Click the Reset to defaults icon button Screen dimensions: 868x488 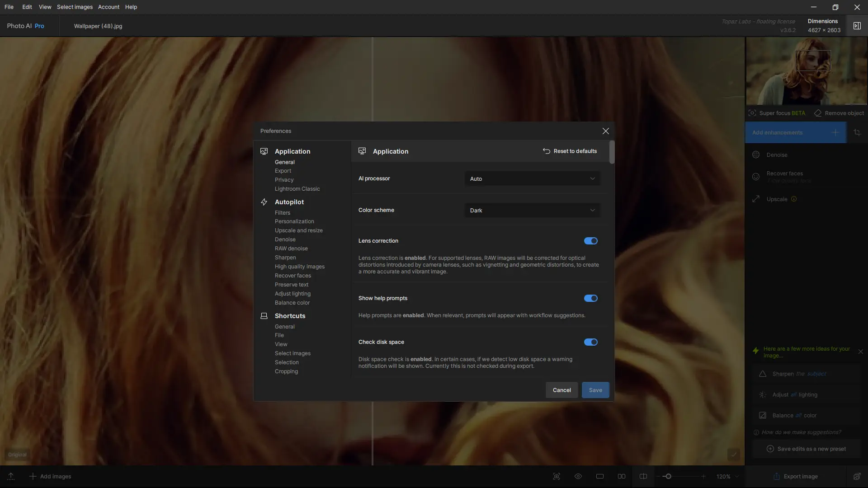pyautogui.click(x=546, y=151)
